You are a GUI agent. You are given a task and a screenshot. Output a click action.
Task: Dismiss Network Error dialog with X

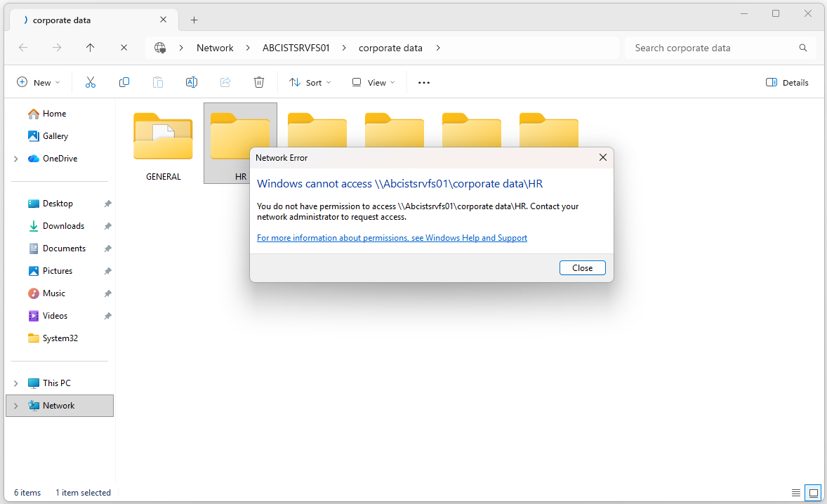pyautogui.click(x=603, y=158)
